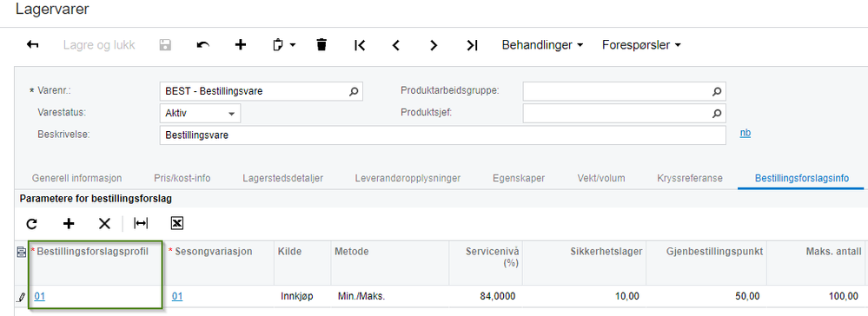Screen dimensions: 868x316
Task: Expand the Varestatus Aktiv dropdown
Action: [x=231, y=114]
